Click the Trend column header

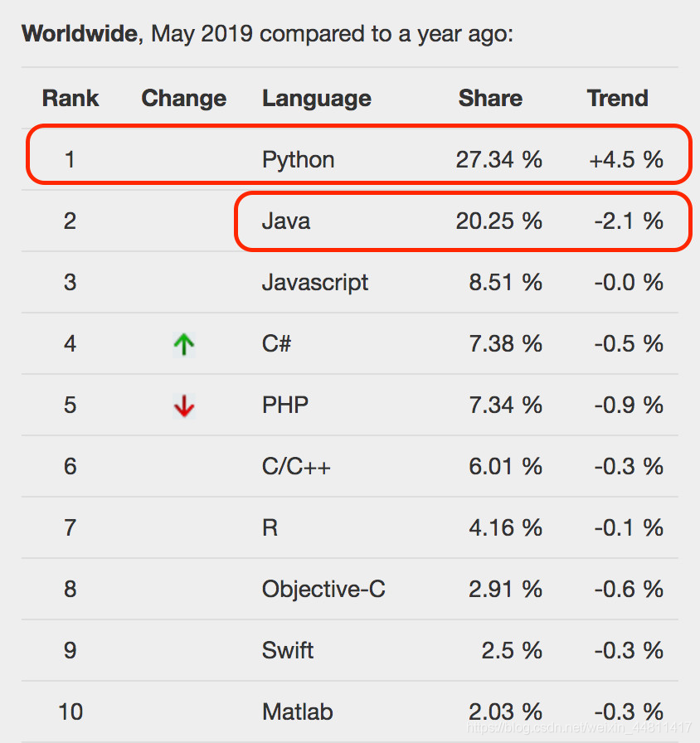click(x=617, y=98)
